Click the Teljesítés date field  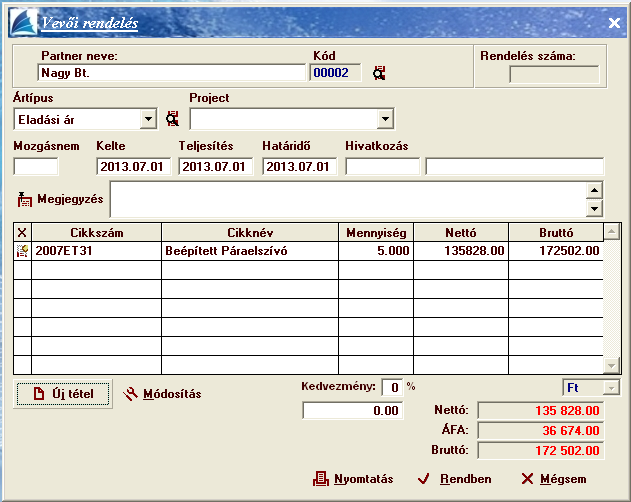click(x=216, y=166)
